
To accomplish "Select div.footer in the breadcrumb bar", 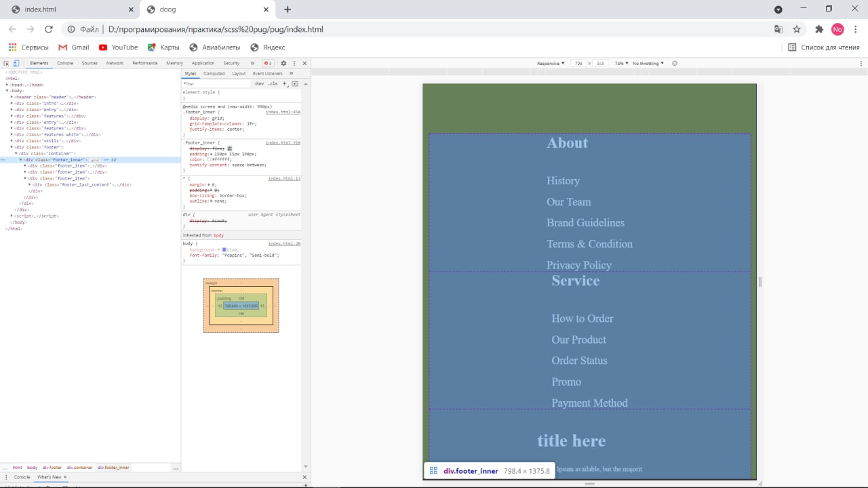I will coord(52,468).
